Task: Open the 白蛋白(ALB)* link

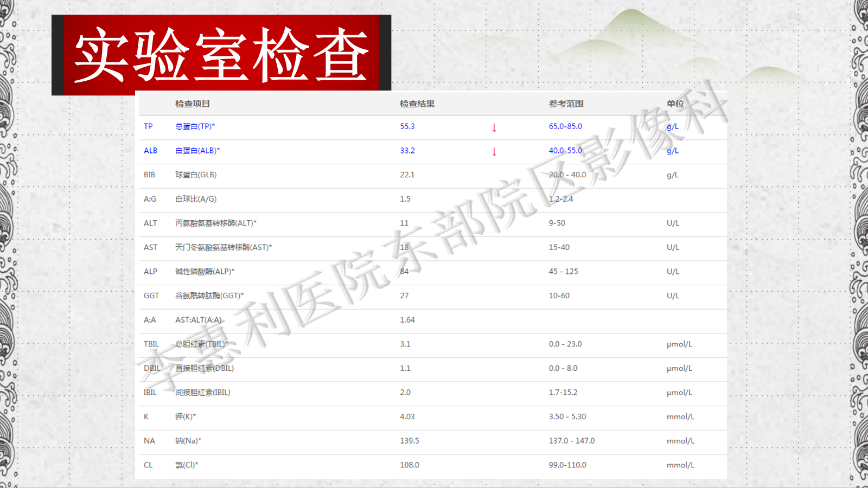Action: (197, 151)
